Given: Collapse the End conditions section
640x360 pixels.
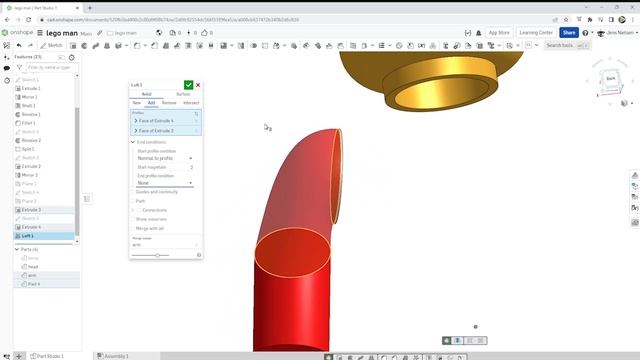Looking at the screenshot, I should click(x=133, y=142).
